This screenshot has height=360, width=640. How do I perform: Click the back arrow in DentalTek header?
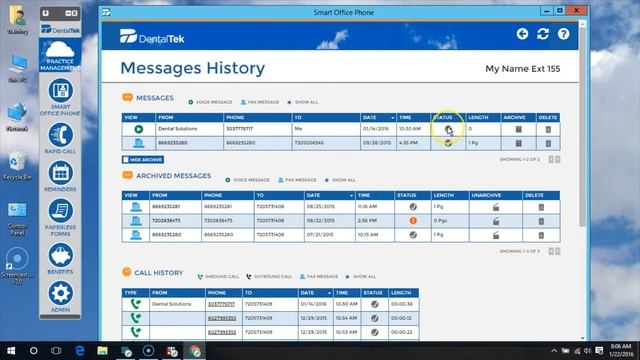(522, 34)
